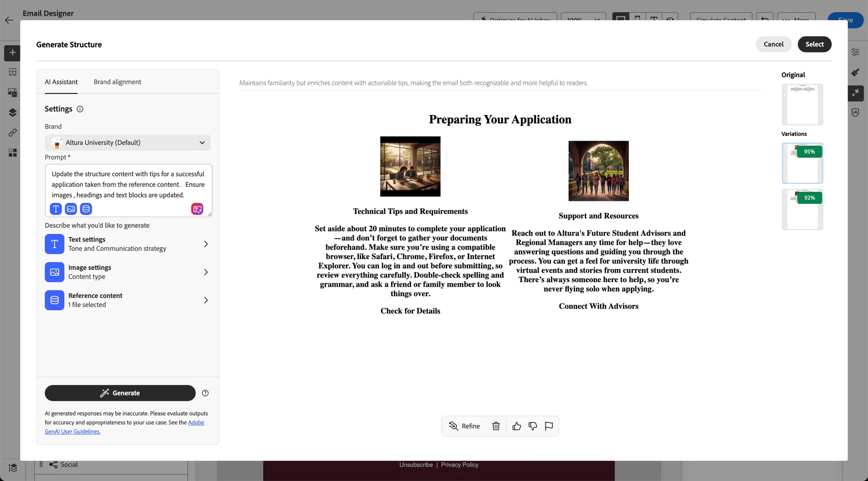
Task: Click the Refine button
Action: (x=464, y=426)
